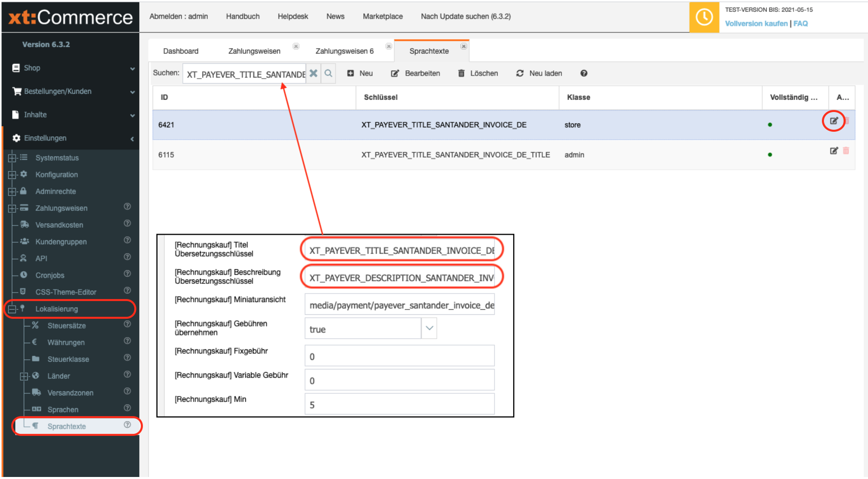Expand the Länder tree node
The image size is (868, 479).
[24, 376]
